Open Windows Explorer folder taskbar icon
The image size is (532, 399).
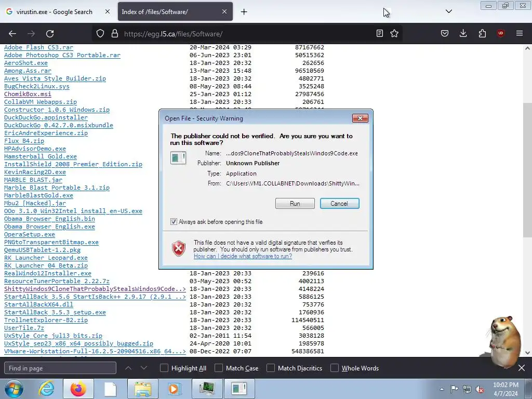142,389
